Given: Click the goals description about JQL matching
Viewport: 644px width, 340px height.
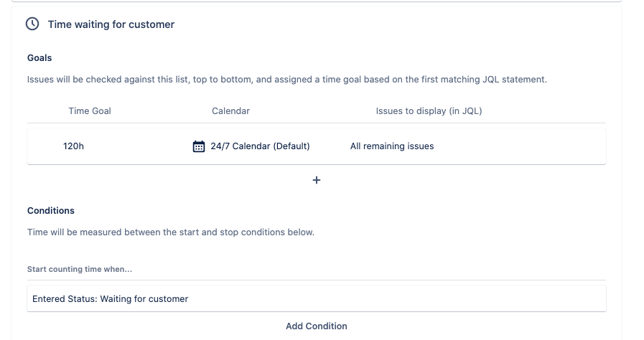Looking at the screenshot, I should (x=286, y=80).
